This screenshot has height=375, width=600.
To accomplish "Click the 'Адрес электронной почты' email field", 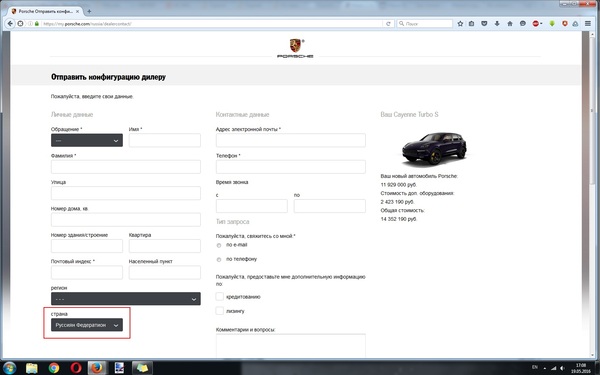I will coord(290,140).
